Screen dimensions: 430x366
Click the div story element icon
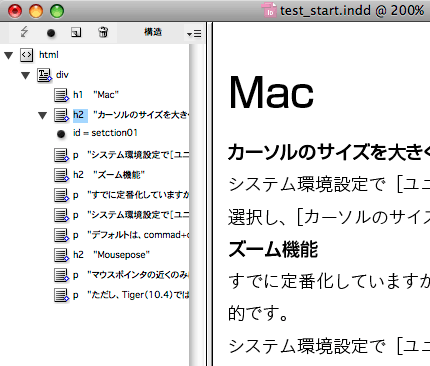(x=44, y=75)
